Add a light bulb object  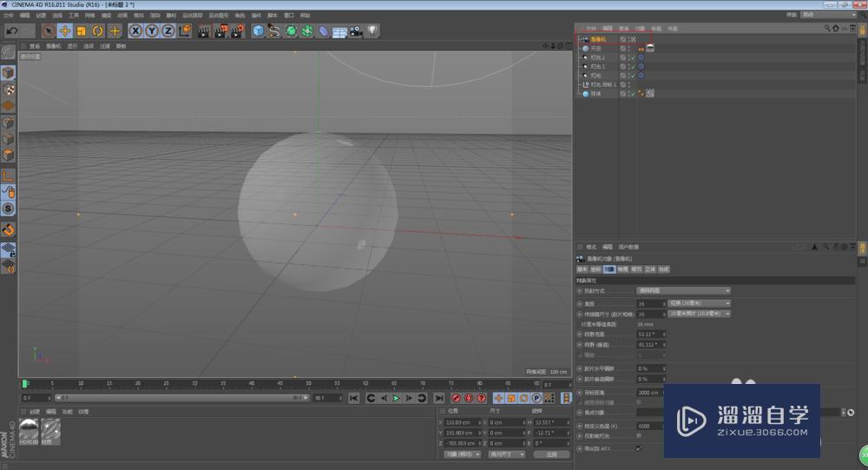[x=372, y=31]
